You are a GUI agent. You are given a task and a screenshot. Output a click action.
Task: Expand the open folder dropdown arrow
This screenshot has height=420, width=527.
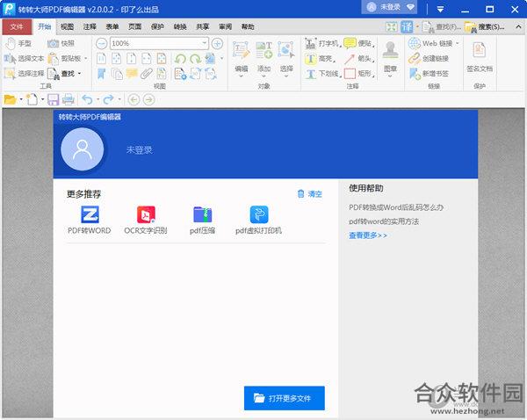(x=21, y=99)
